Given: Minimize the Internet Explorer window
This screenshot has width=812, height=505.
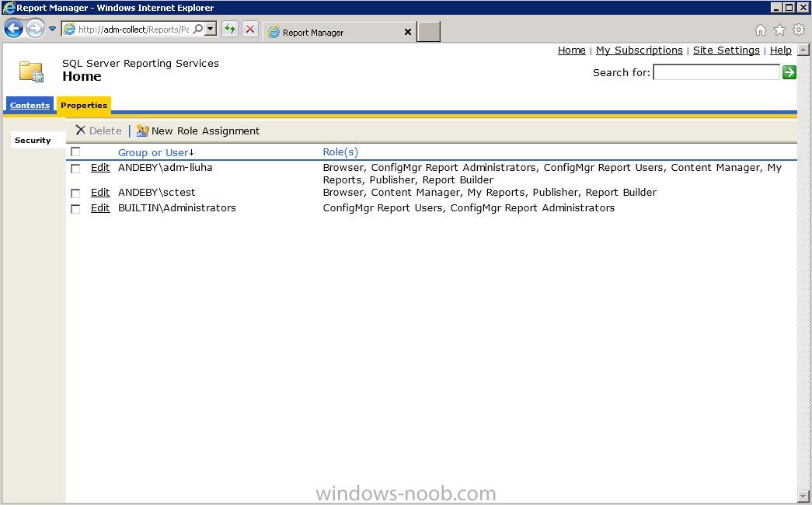Looking at the screenshot, I should pos(775,8).
